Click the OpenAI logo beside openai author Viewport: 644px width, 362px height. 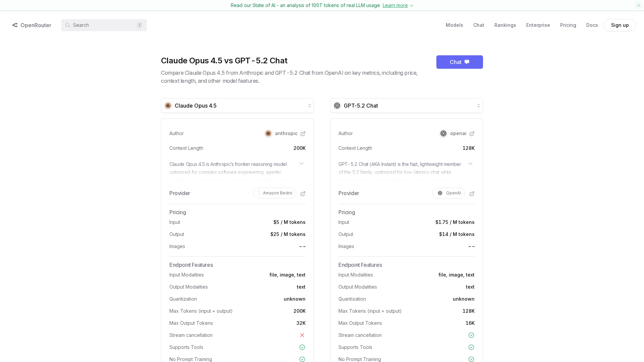[x=443, y=133]
